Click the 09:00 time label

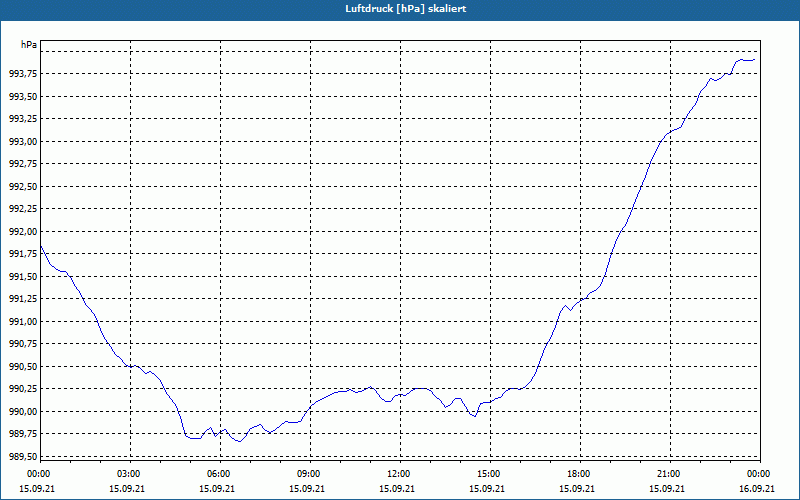tap(310, 474)
